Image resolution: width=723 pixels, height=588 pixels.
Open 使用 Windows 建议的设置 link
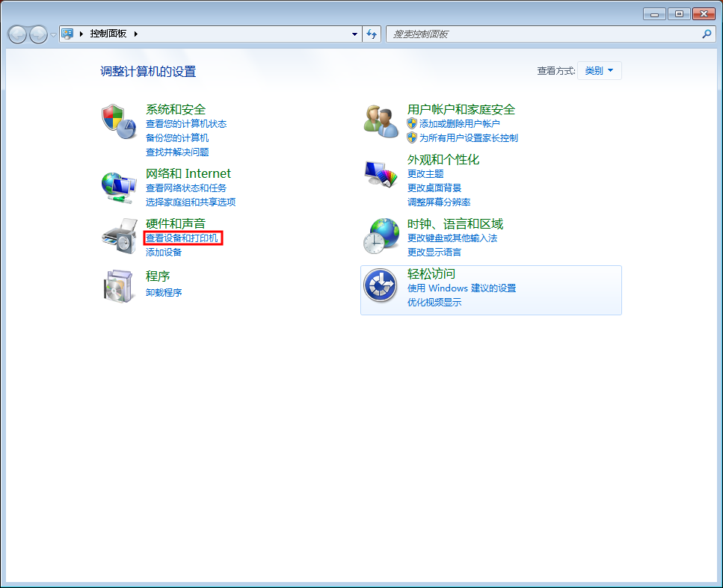coord(461,288)
